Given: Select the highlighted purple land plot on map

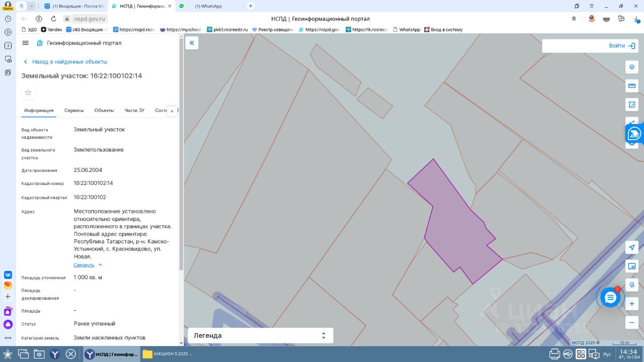Looking at the screenshot, I should click(455, 221).
